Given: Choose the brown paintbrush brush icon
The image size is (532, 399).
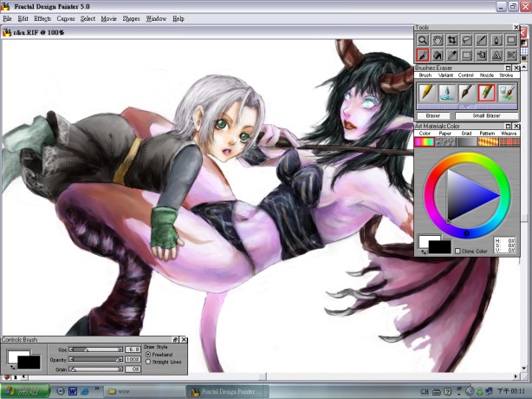Looking at the screenshot, I should [467, 92].
